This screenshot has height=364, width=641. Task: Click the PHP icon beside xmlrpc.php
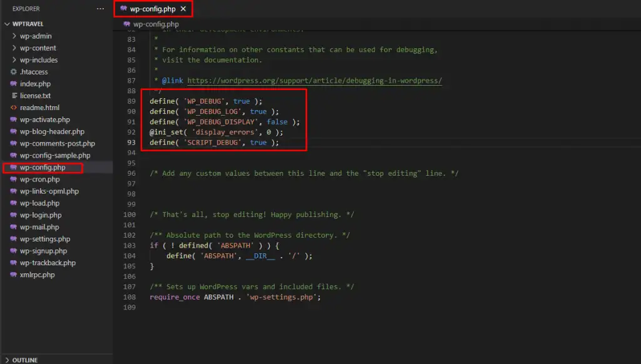coord(14,275)
